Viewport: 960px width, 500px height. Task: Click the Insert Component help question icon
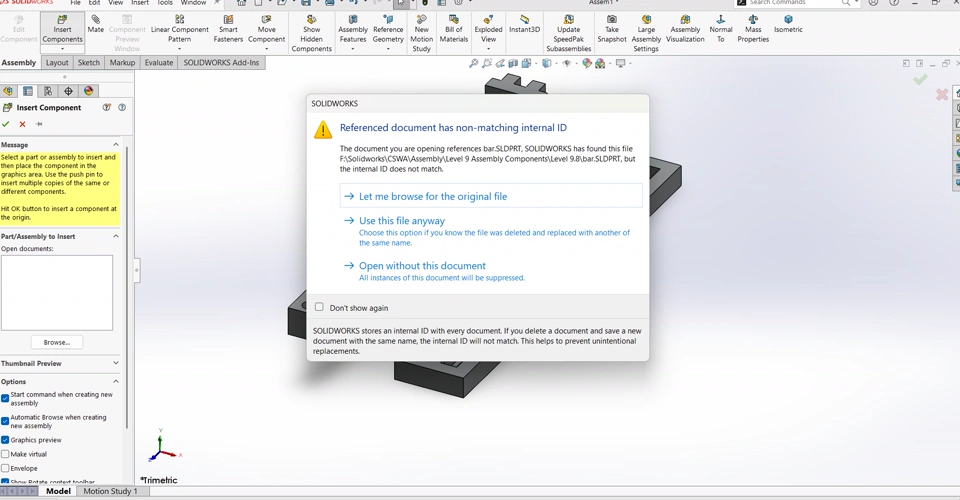point(122,108)
